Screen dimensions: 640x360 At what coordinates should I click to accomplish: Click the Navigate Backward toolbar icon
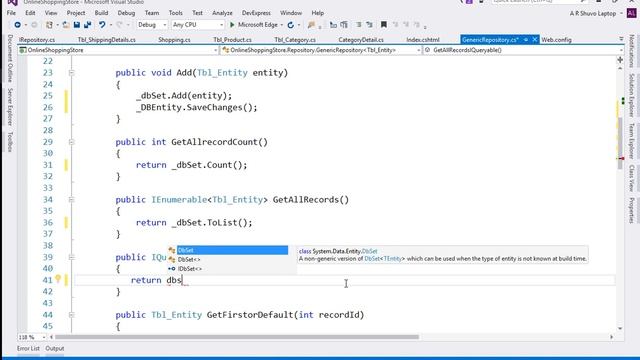(17, 25)
